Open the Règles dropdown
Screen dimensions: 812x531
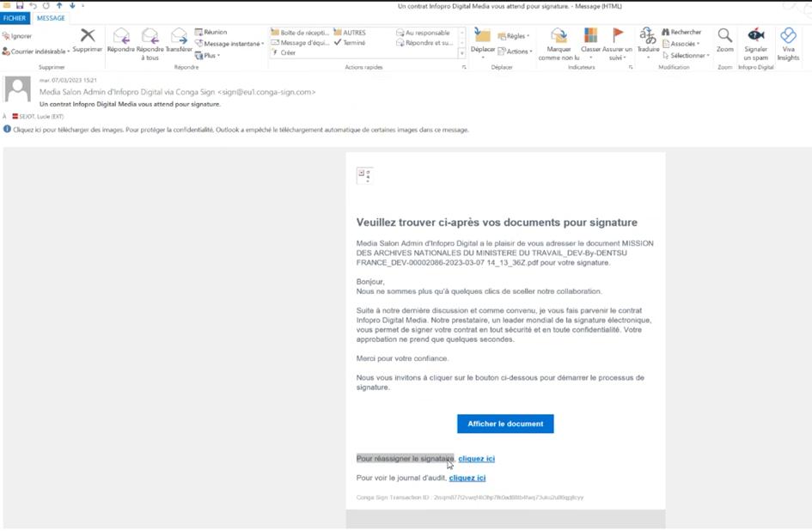tap(514, 36)
